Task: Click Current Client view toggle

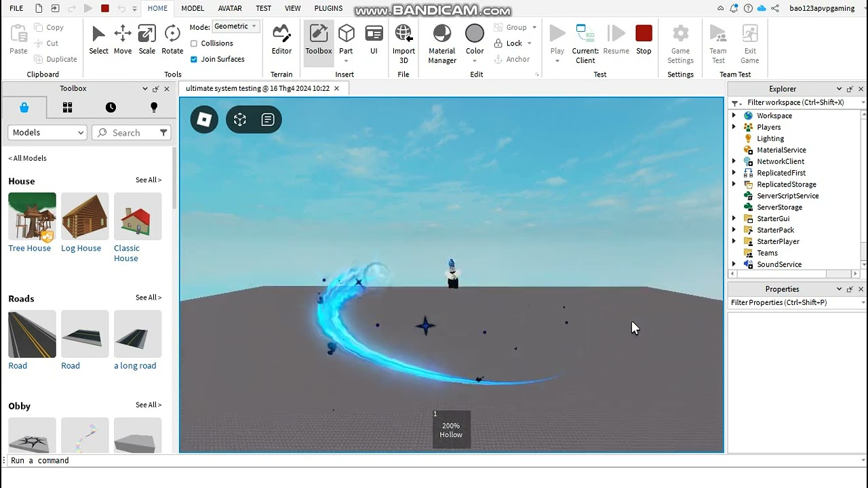Action: point(585,43)
